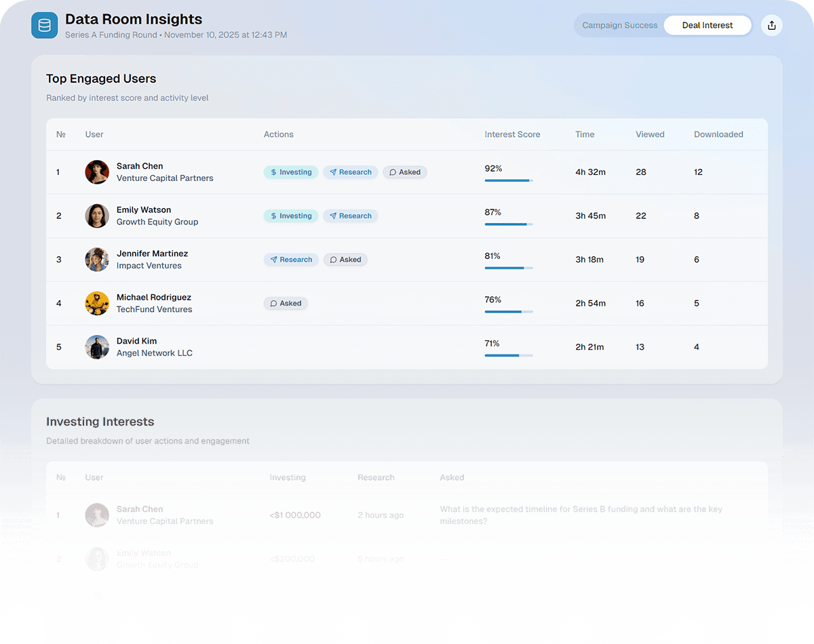Click the name David Kim
This screenshot has width=814, height=644.
pyautogui.click(x=137, y=341)
